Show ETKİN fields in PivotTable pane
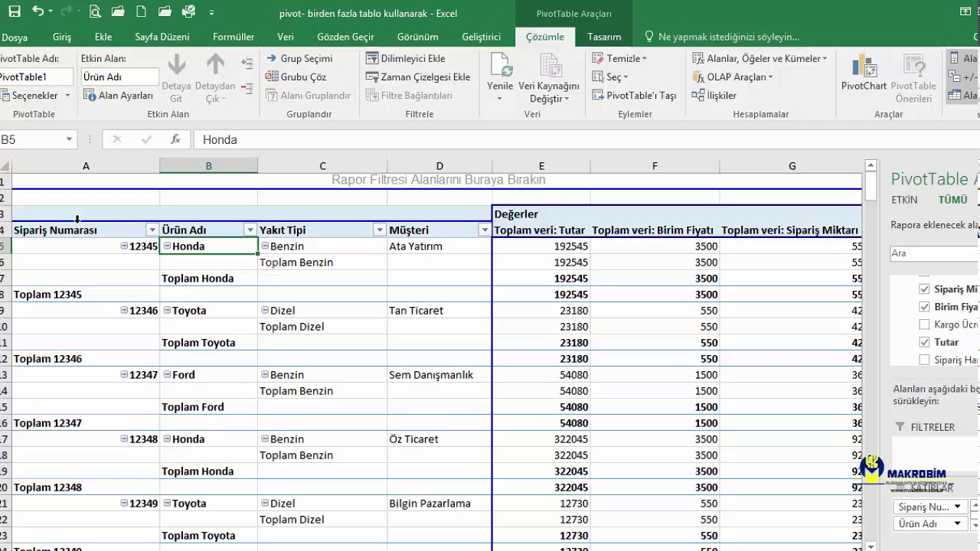The image size is (980, 551). pyautogui.click(x=904, y=200)
